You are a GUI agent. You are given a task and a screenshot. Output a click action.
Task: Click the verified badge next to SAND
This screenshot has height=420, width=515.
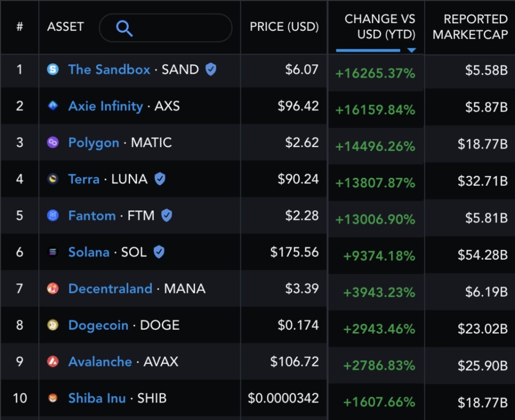[211, 70]
